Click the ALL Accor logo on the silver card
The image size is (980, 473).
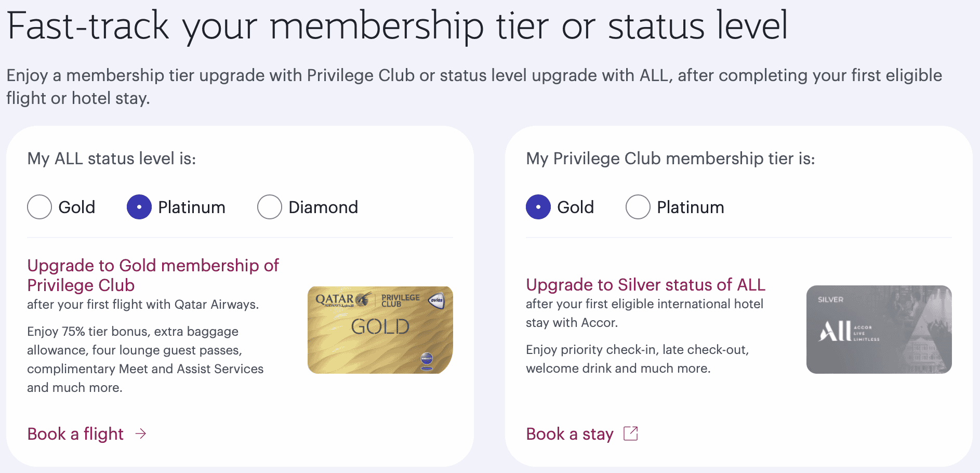click(848, 331)
